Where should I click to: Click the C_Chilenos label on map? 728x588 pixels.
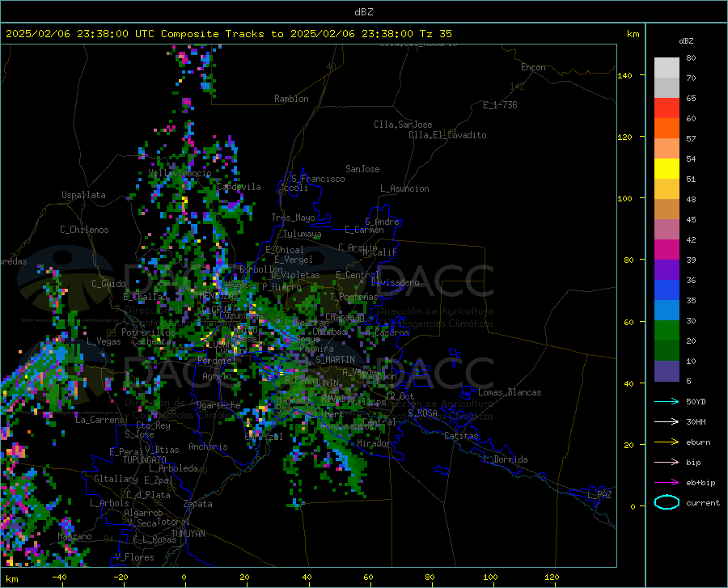click(x=84, y=230)
